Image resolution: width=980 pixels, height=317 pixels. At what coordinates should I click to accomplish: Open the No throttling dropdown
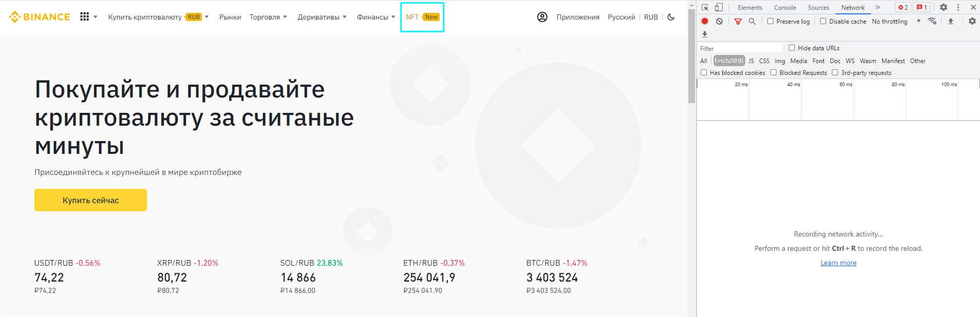pyautogui.click(x=896, y=21)
